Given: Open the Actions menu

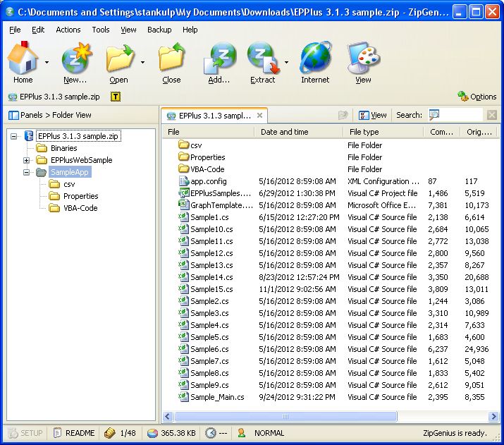Looking at the screenshot, I should (x=68, y=30).
